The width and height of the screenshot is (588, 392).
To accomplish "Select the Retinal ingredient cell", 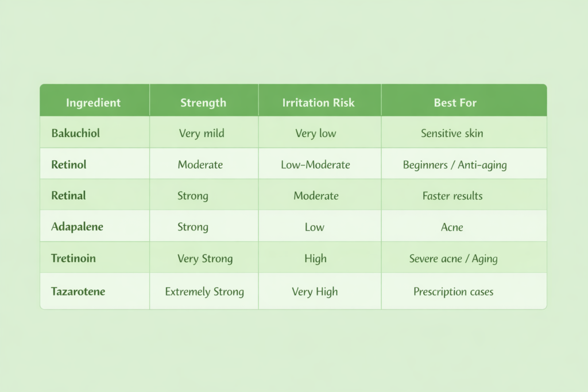I will point(68,196).
